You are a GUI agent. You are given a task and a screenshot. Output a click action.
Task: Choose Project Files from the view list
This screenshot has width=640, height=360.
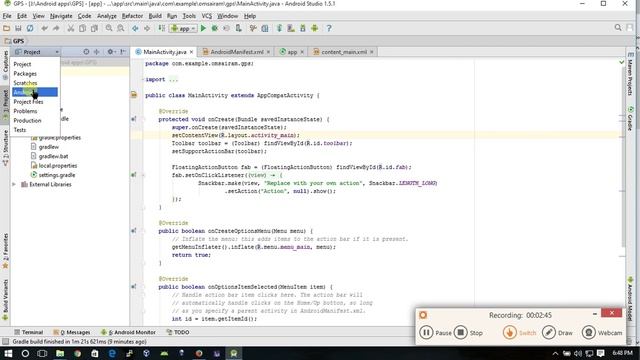coord(35,102)
